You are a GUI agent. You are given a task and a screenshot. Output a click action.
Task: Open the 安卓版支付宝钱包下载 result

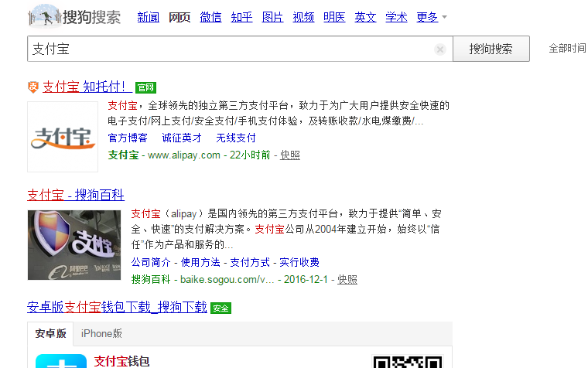coord(117,307)
